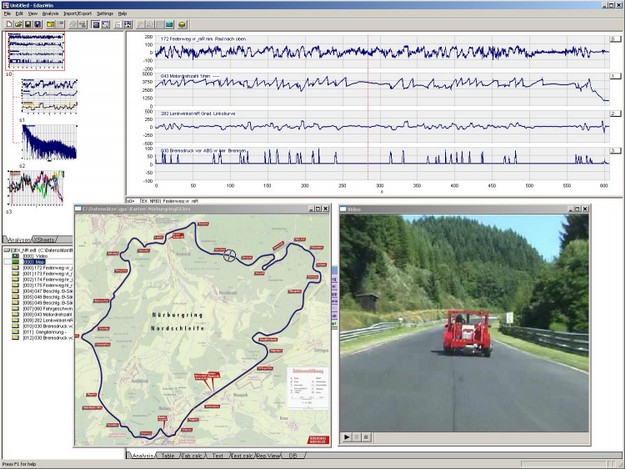The height and width of the screenshot is (469, 625).
Task: Select the 043 Motordrehzahl channel in tree
Action: point(45,314)
